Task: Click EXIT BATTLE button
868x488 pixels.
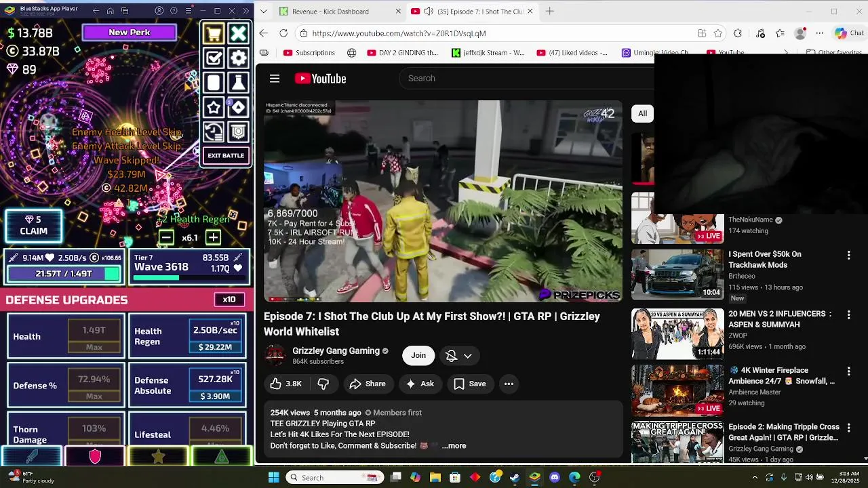Action: [x=226, y=156]
